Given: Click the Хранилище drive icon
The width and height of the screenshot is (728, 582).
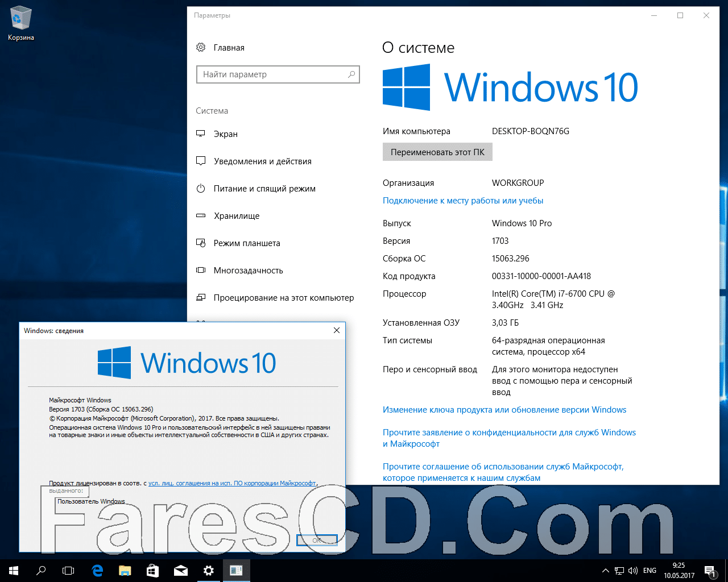Looking at the screenshot, I should (x=201, y=216).
